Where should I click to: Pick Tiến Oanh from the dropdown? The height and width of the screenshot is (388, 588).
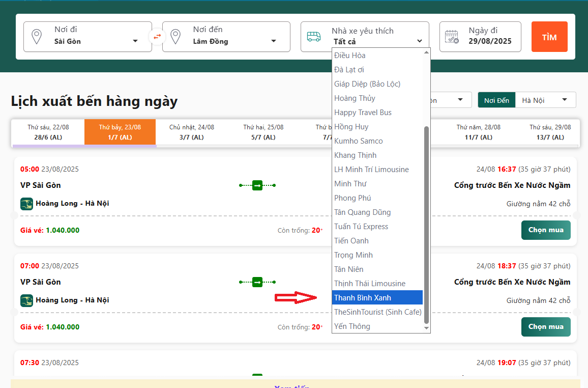377,241
